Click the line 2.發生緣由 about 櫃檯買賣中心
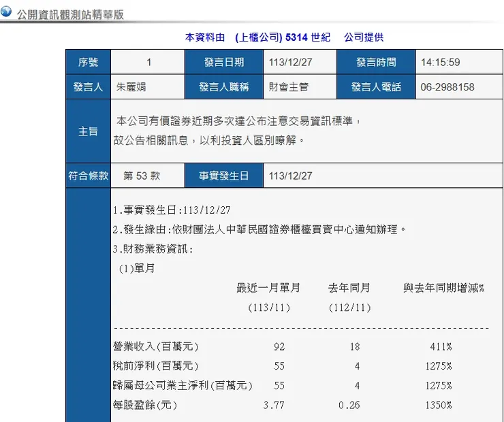This screenshot has width=504, height=422. point(259,229)
